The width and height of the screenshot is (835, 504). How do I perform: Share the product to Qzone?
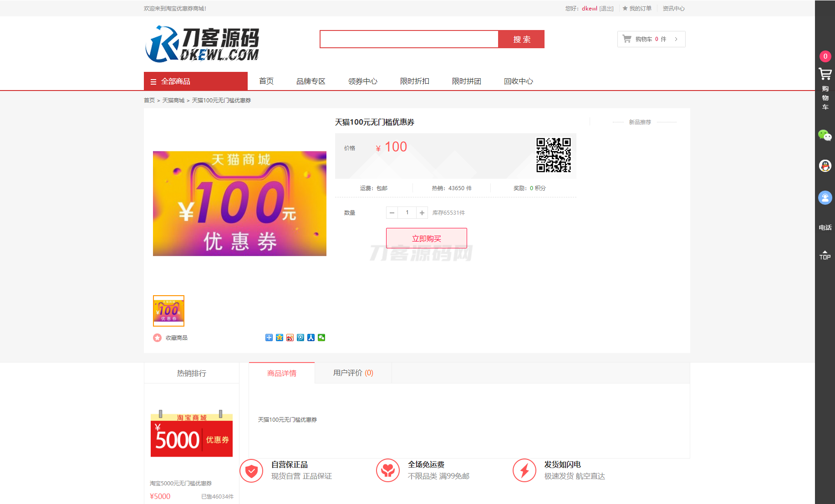point(279,338)
